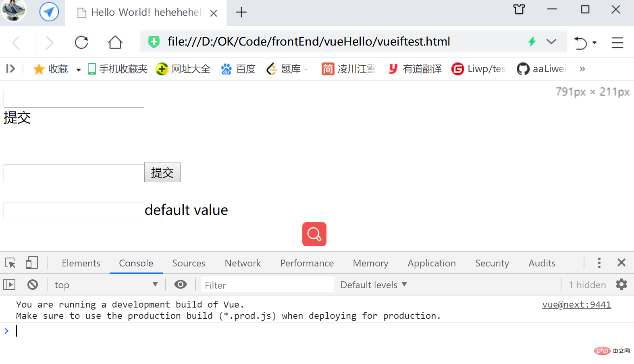The height and width of the screenshot is (364, 634).
Task: Open the DevTools three-dot customize menu
Action: pos(599,263)
